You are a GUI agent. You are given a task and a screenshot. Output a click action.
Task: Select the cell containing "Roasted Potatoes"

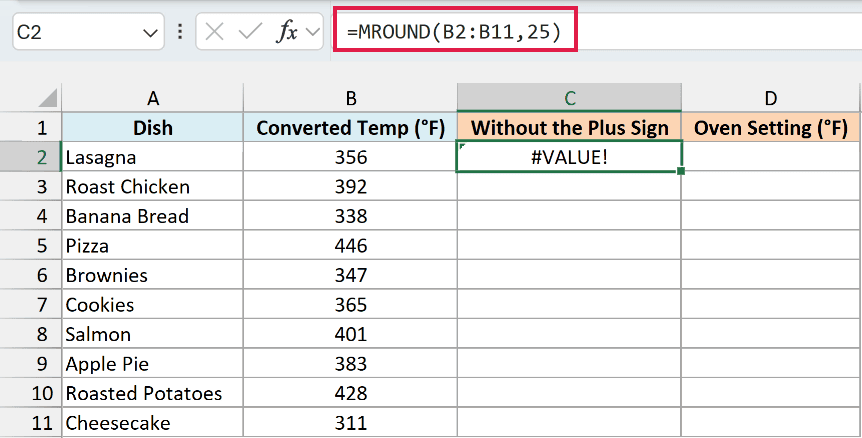coord(152,393)
